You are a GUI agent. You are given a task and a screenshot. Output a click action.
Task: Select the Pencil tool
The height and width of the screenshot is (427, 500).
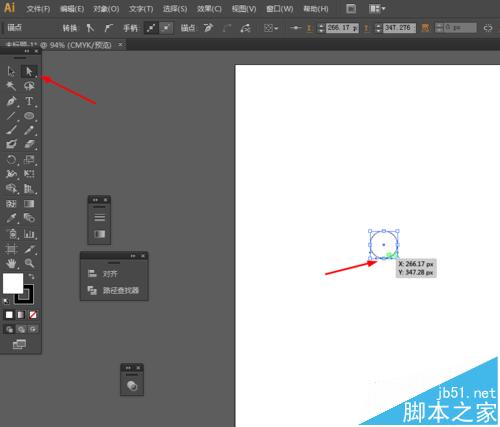click(29, 130)
